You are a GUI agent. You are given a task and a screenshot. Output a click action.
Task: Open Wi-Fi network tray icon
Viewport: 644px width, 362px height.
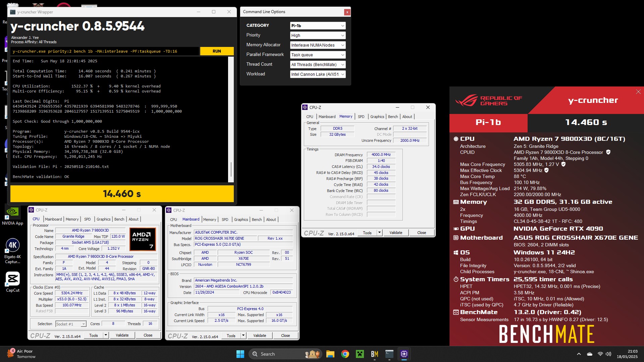click(600, 354)
